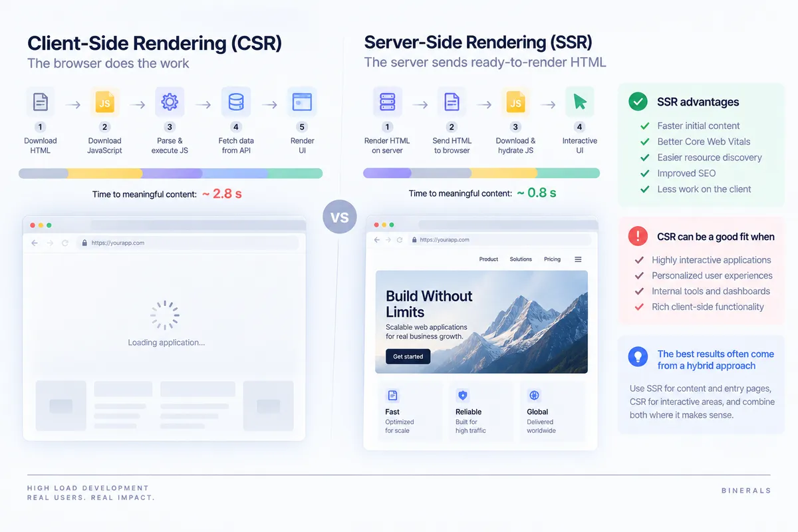This screenshot has width=798, height=532.
Task: Click "Optimized for scale" under Fast
Action: click(x=399, y=426)
